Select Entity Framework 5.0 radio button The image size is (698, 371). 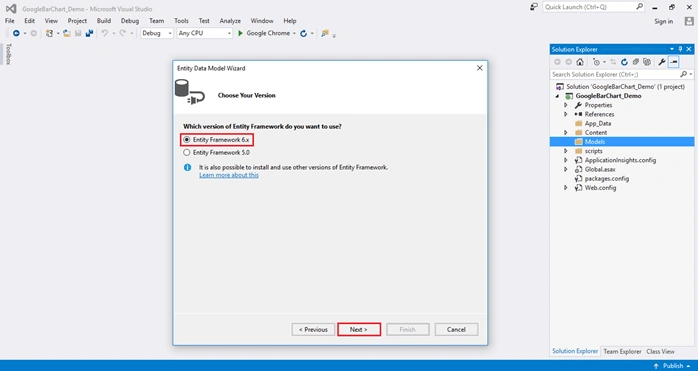(x=187, y=152)
